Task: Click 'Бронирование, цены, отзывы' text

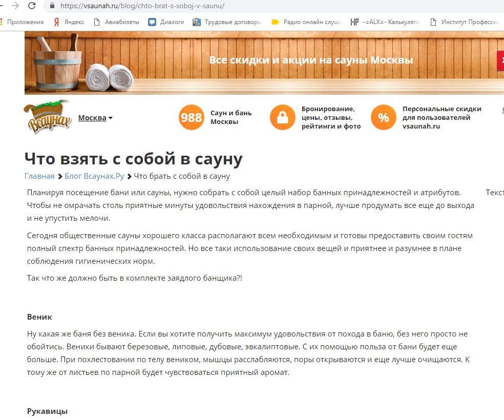Action: pyautogui.click(x=331, y=117)
